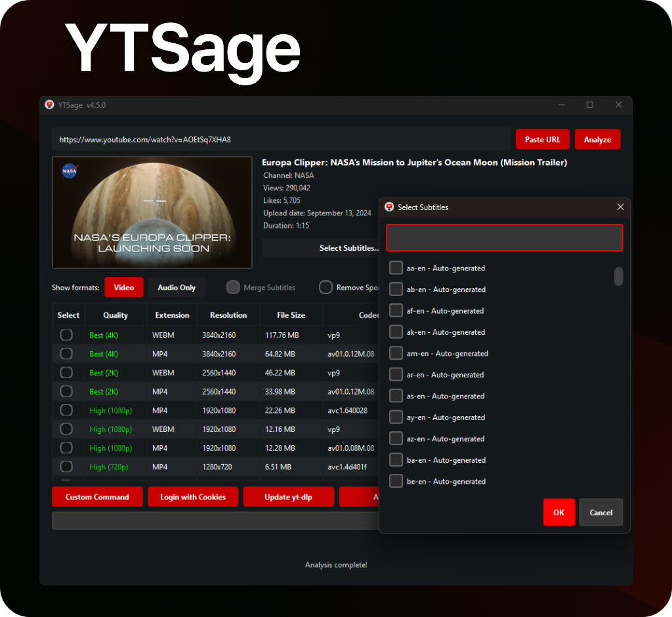Maximize the YTSage window
This screenshot has height=617, width=672.
pos(590,105)
